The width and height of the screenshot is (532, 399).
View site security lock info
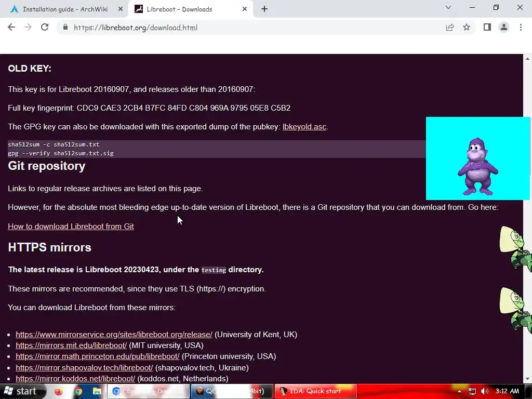click(65, 28)
